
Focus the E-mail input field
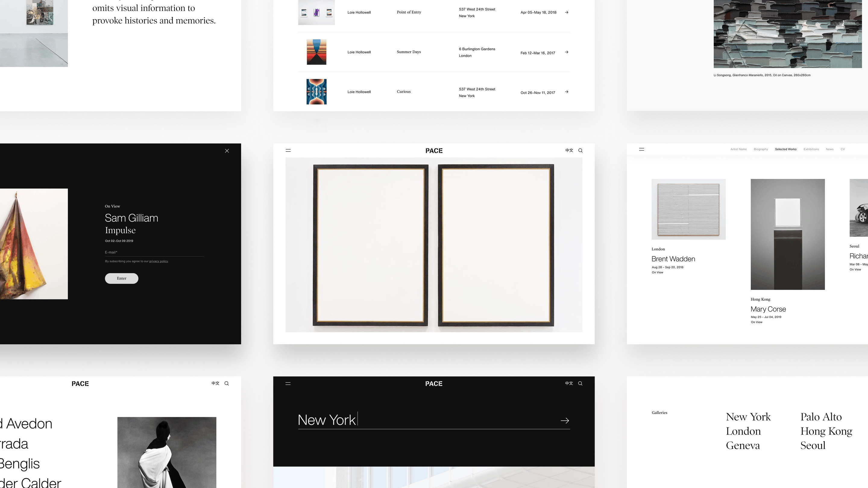click(154, 252)
